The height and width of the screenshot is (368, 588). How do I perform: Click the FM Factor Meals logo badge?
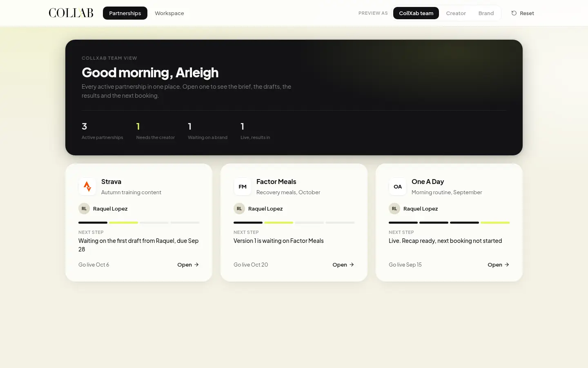(243, 186)
